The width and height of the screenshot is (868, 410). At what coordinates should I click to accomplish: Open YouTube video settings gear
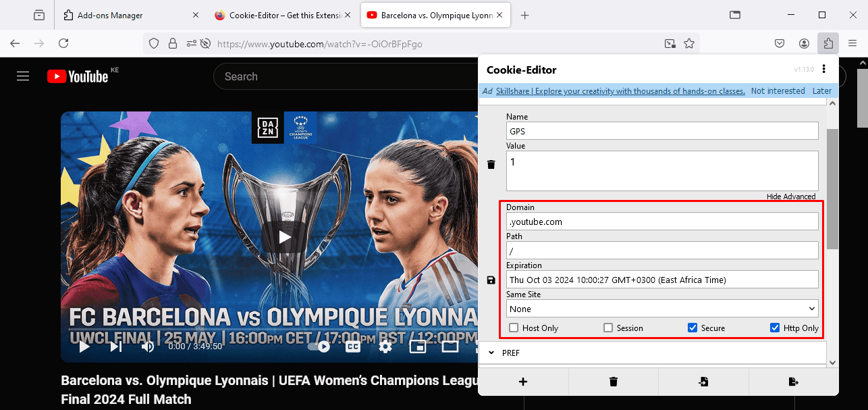(x=385, y=347)
